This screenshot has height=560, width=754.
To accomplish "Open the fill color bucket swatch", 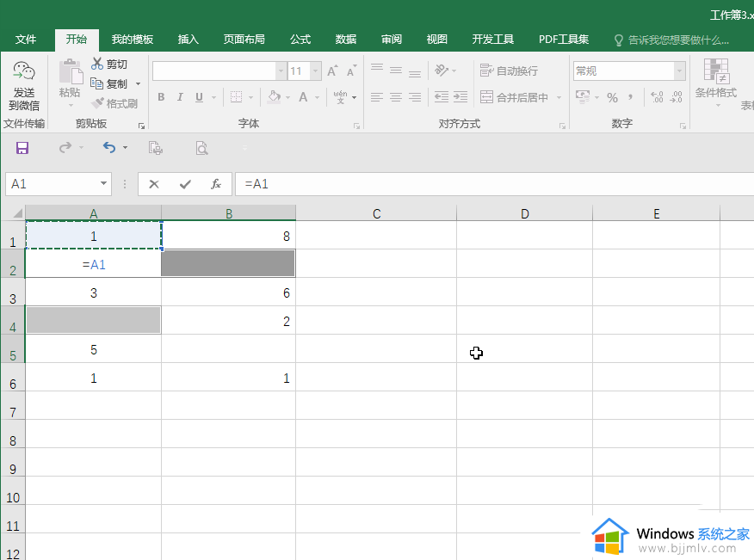I will click(x=274, y=97).
